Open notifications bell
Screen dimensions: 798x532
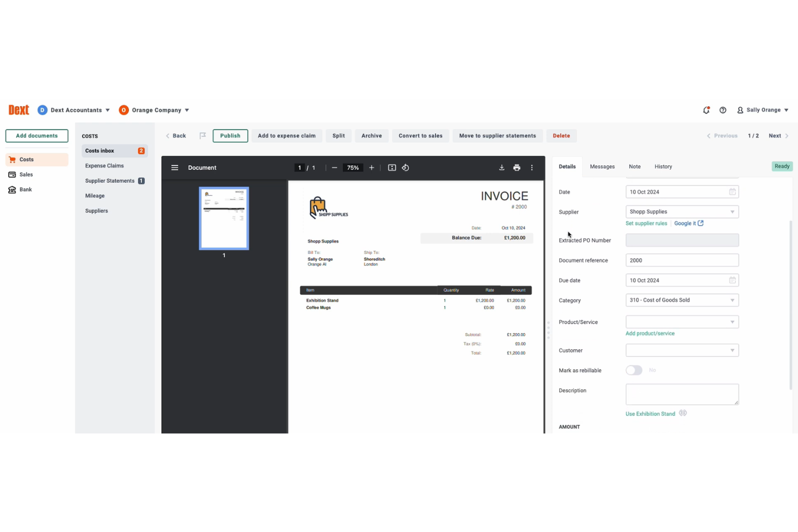pos(706,110)
